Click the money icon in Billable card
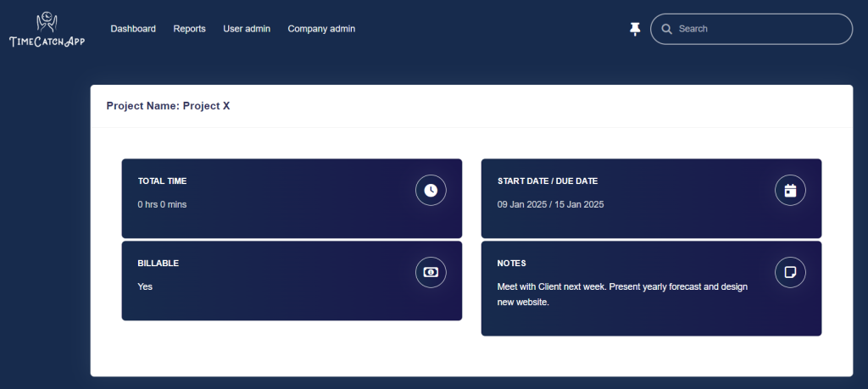 coord(431,272)
